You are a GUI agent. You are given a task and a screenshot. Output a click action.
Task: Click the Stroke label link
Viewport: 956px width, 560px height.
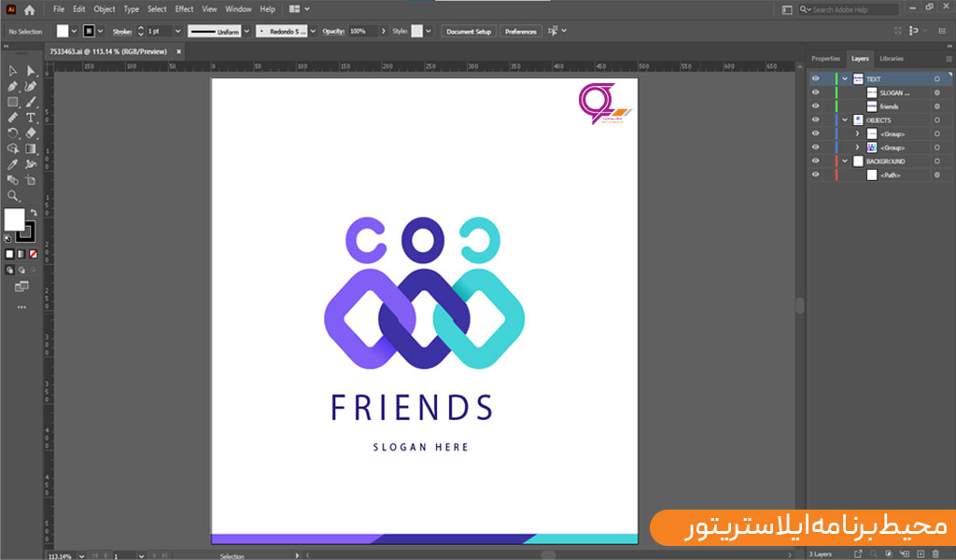click(x=122, y=31)
